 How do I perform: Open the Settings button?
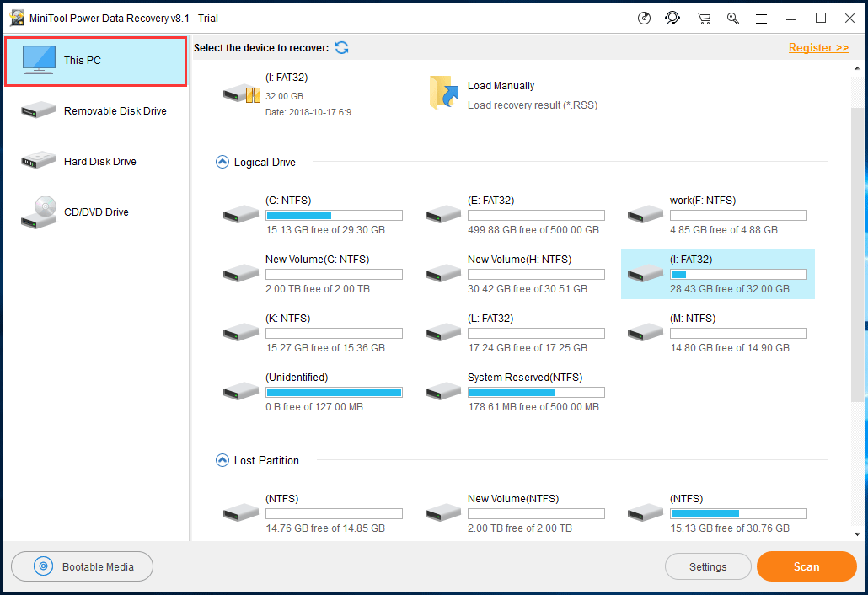click(x=708, y=567)
